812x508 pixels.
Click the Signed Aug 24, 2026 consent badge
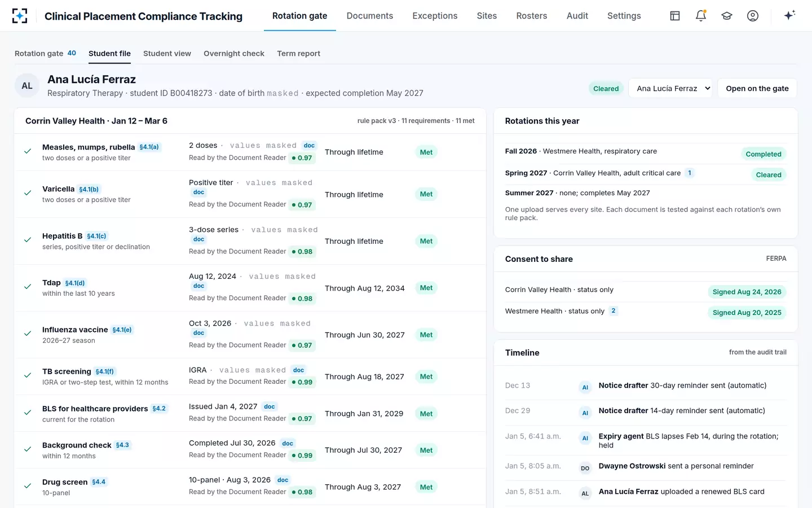click(x=747, y=292)
